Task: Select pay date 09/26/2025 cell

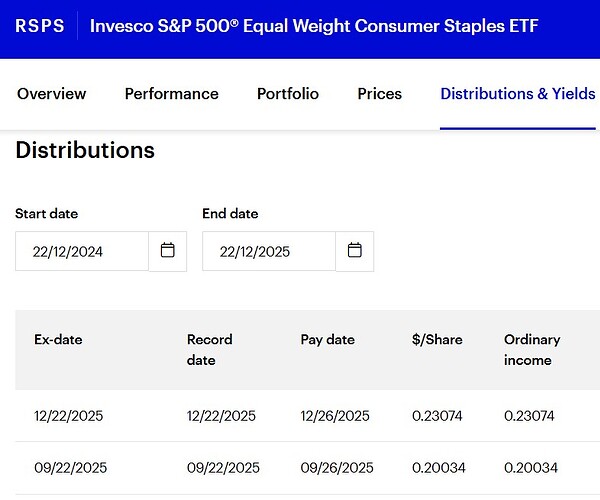Action: pyautogui.click(x=337, y=467)
